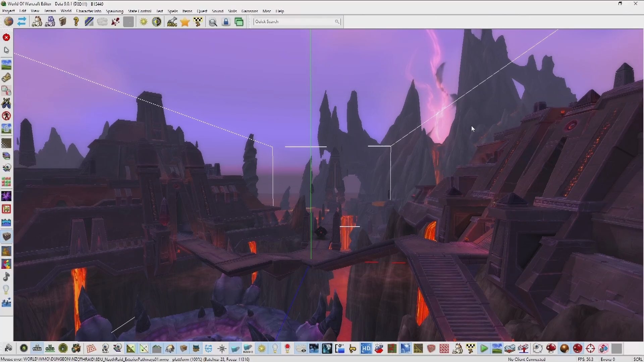The image size is (644, 362).
Task: Open the State Control menu
Action: (x=140, y=11)
